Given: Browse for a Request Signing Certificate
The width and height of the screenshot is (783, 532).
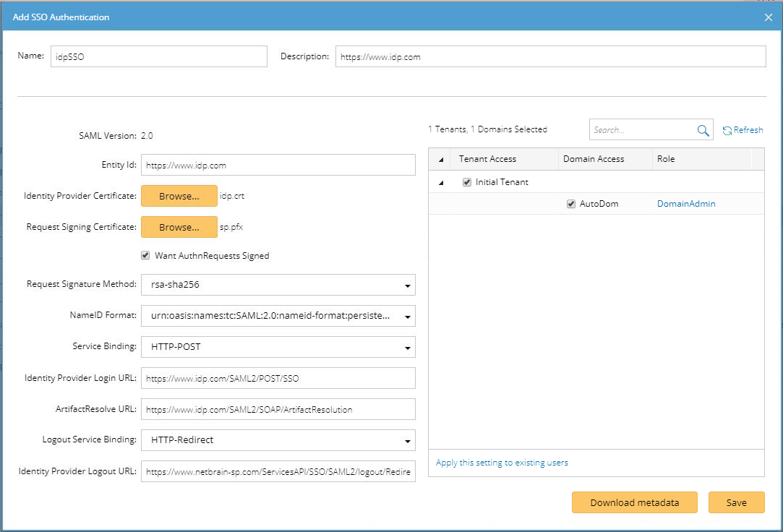Looking at the screenshot, I should [179, 226].
